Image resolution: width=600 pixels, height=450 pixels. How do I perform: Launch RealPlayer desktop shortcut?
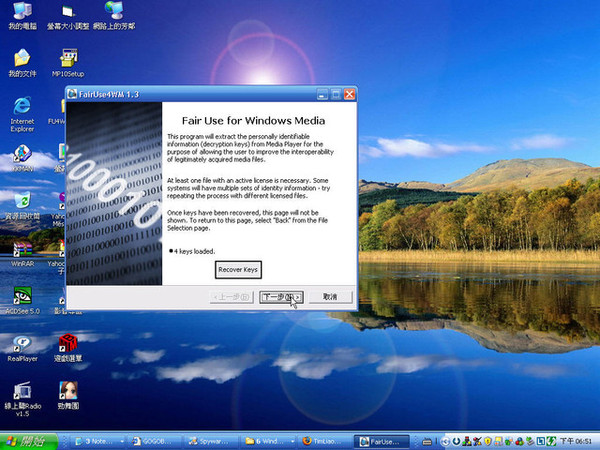pyautogui.click(x=23, y=348)
